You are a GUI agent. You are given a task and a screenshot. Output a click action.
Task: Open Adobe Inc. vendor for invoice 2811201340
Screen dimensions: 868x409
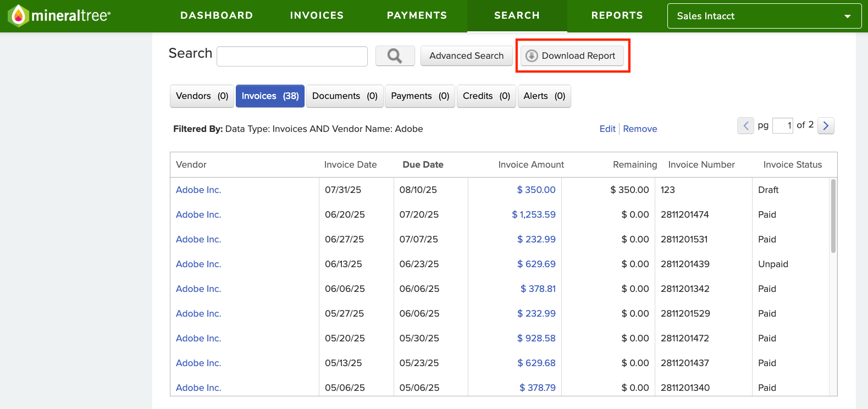198,388
